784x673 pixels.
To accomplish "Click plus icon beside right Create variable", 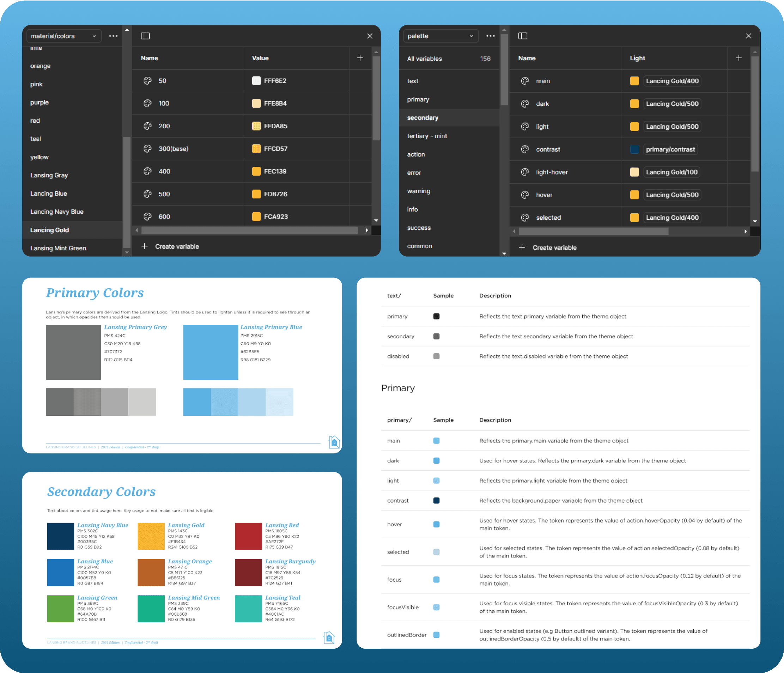I will point(522,247).
